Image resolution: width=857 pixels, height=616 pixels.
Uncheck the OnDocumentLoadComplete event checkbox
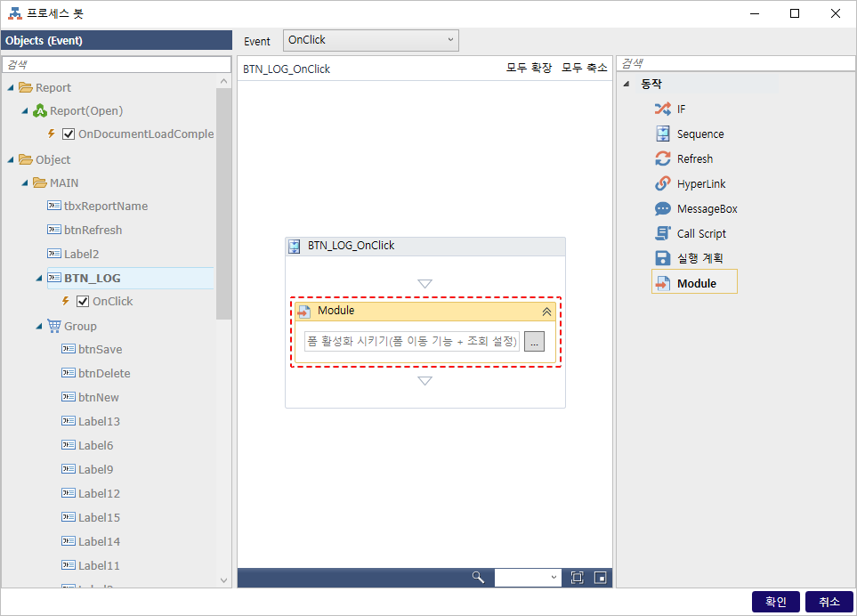(x=69, y=134)
